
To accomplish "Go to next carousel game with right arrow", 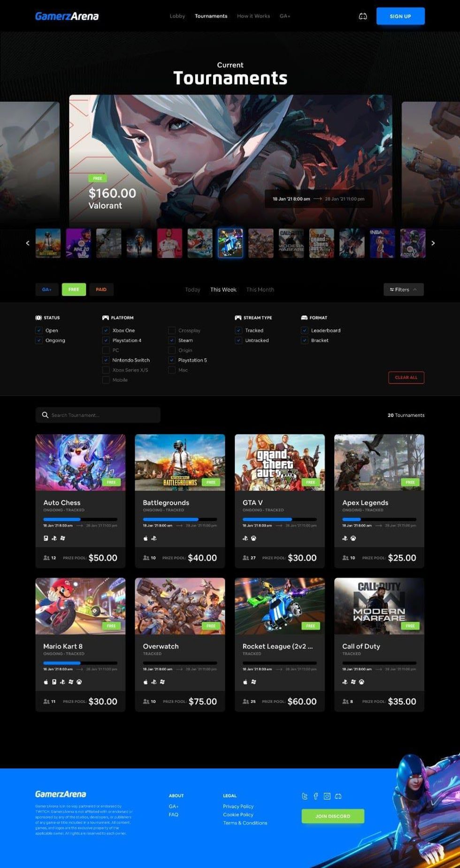I will tap(433, 243).
